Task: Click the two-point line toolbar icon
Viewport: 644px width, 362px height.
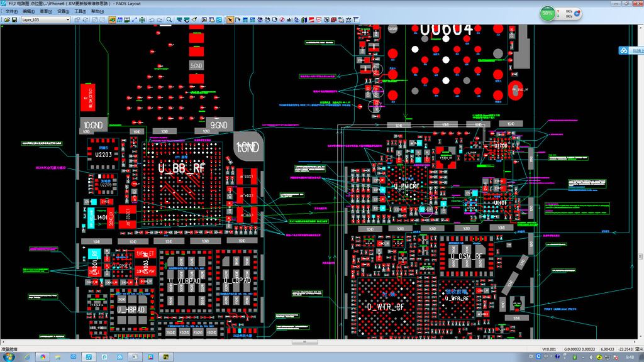Action: (135, 19)
